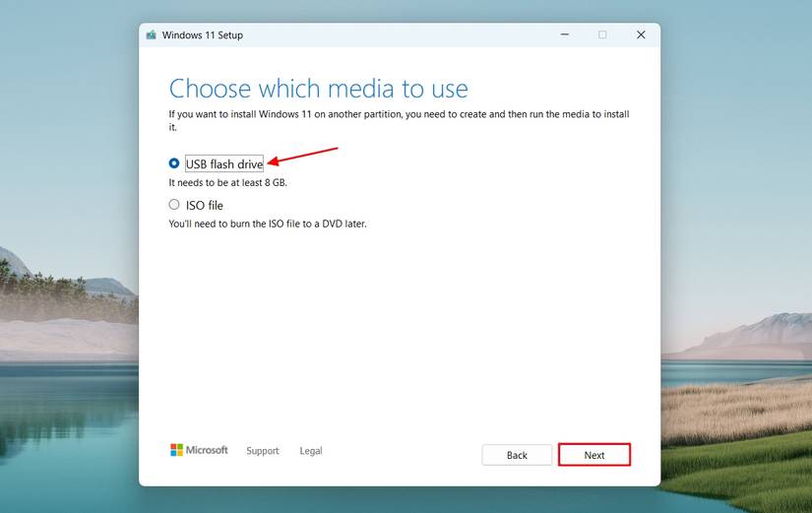Click the 'Choose which media to use' heading

(x=319, y=89)
